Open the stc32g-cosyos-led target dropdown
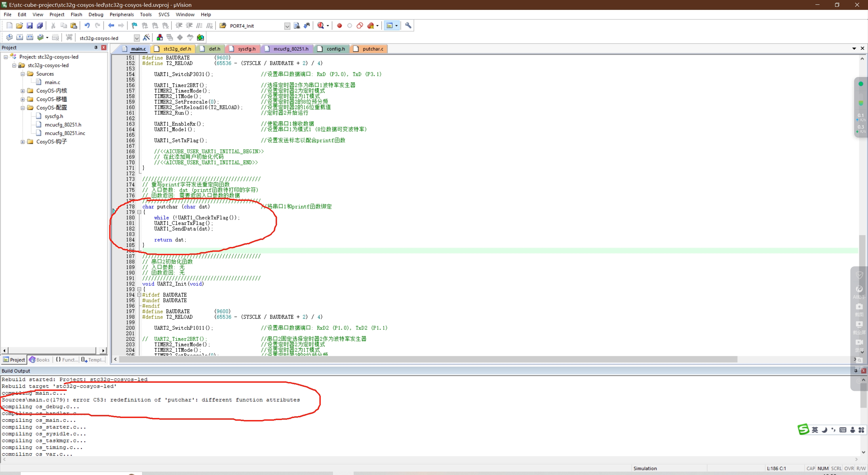Image resolution: width=868 pixels, height=475 pixels. click(137, 38)
